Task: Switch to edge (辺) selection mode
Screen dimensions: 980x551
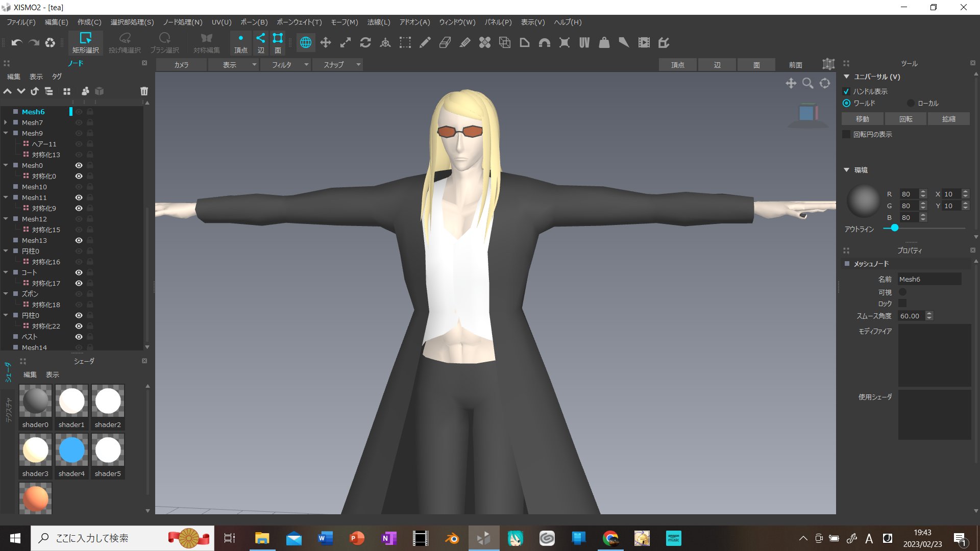Action: pos(261,43)
